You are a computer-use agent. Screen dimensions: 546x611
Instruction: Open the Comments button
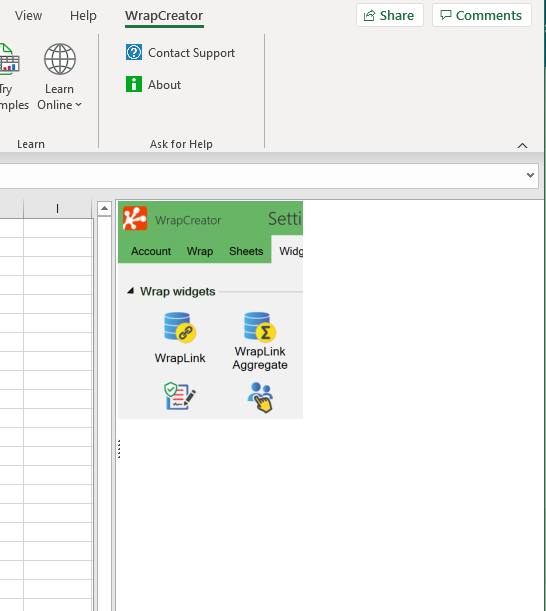coord(482,15)
